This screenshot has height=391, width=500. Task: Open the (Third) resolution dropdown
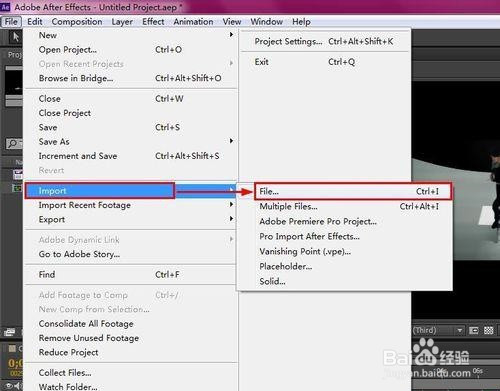tap(438, 330)
